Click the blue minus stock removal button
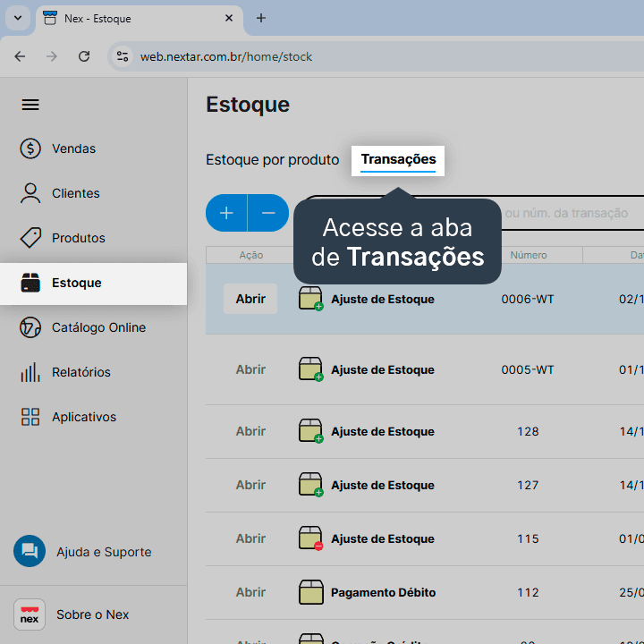Screen dimensions: 644x644 pyautogui.click(x=268, y=213)
